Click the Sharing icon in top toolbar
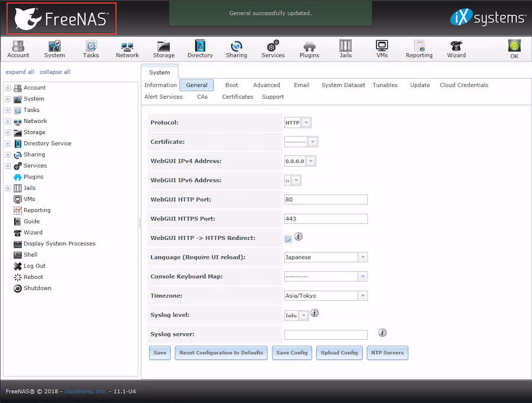Screen dimensions: 532x403 (236, 48)
